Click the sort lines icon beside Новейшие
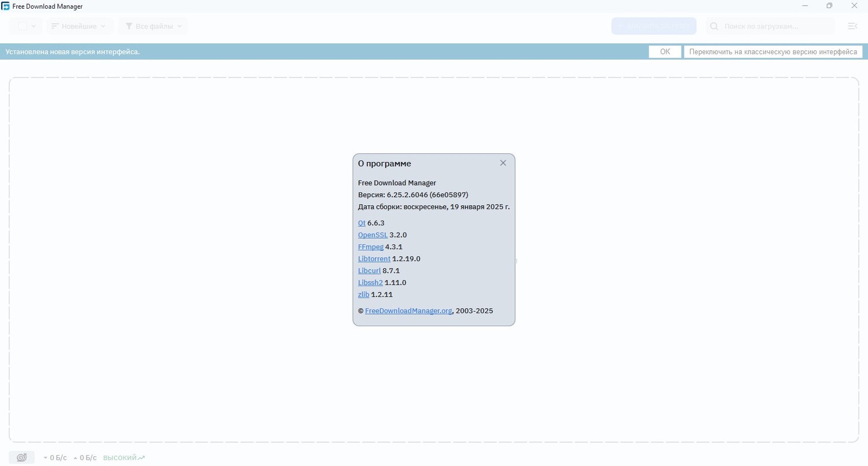This screenshot has width=868, height=466. [x=55, y=26]
